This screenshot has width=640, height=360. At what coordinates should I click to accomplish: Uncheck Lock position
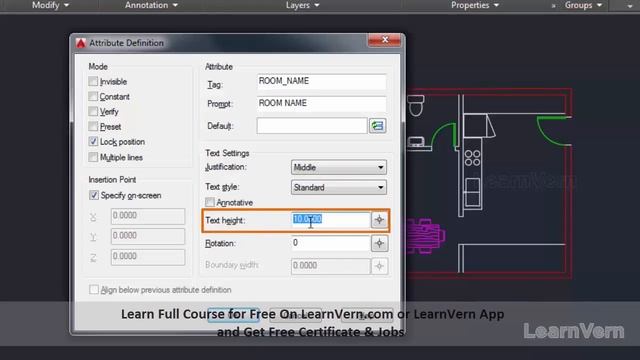click(x=93, y=141)
